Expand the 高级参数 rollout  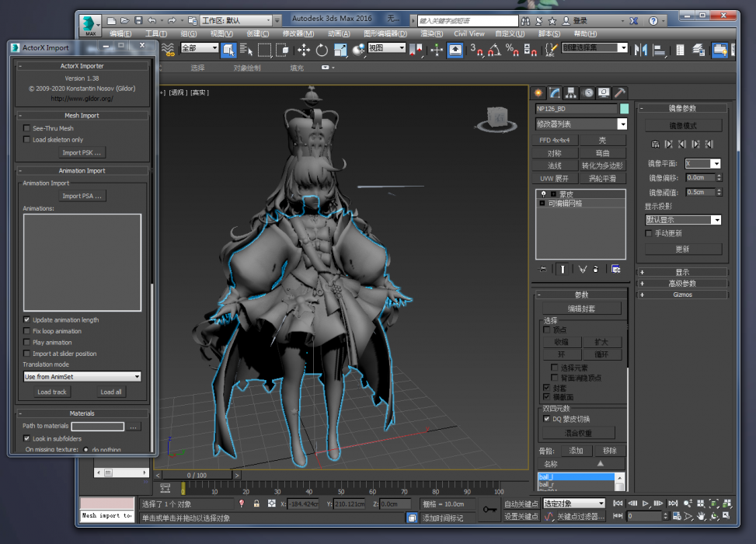coord(682,283)
